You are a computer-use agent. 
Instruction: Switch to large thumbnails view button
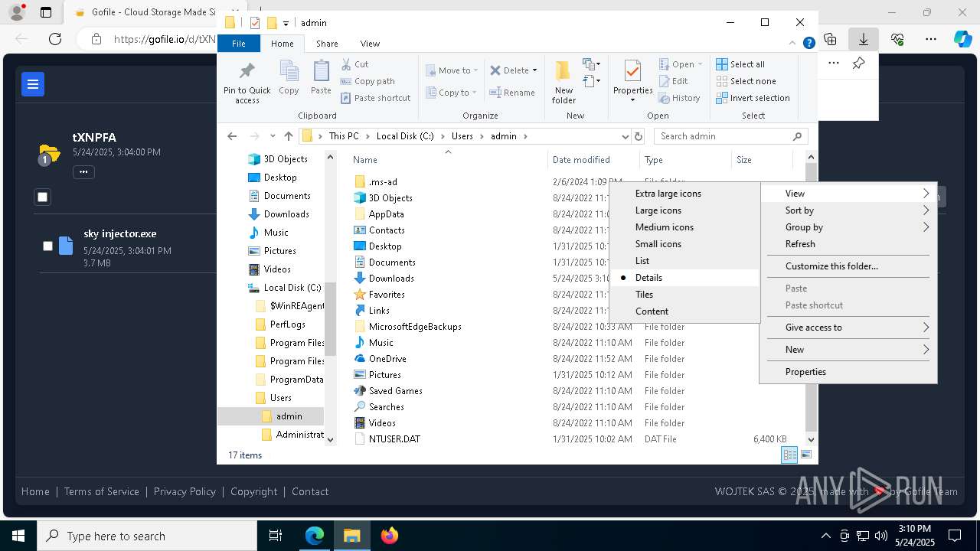pyautogui.click(x=806, y=455)
